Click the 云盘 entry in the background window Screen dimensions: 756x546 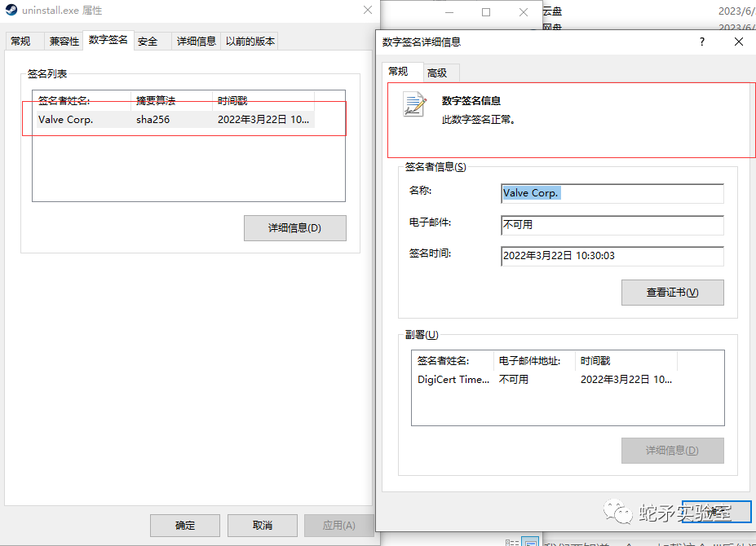tap(553, 11)
